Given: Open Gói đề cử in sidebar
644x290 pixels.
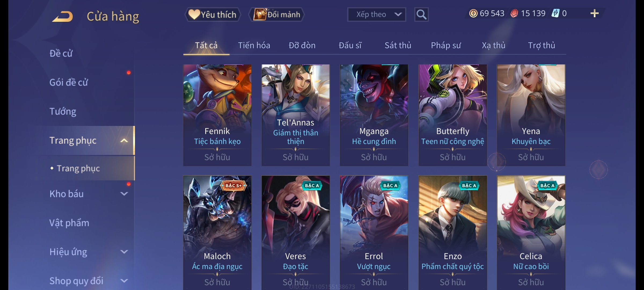Looking at the screenshot, I should (x=69, y=82).
